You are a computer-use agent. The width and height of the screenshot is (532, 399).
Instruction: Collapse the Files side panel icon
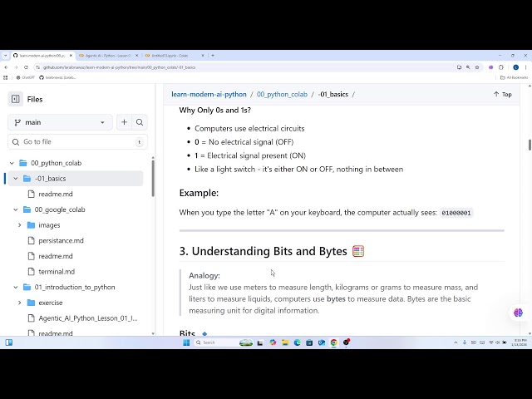(16, 99)
